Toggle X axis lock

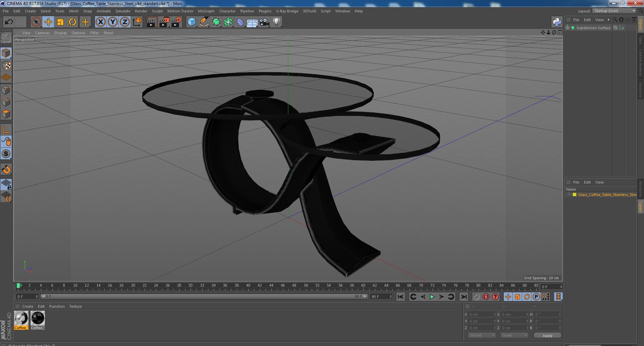click(x=100, y=22)
